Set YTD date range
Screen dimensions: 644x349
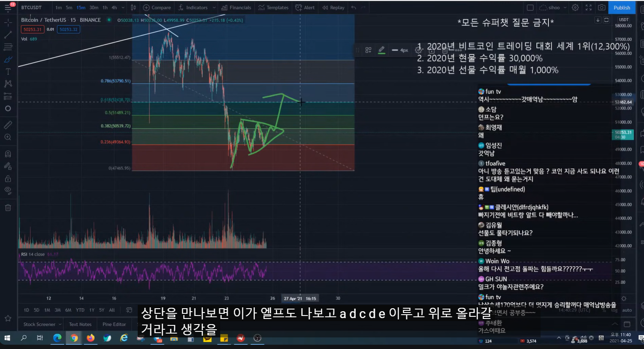click(80, 310)
